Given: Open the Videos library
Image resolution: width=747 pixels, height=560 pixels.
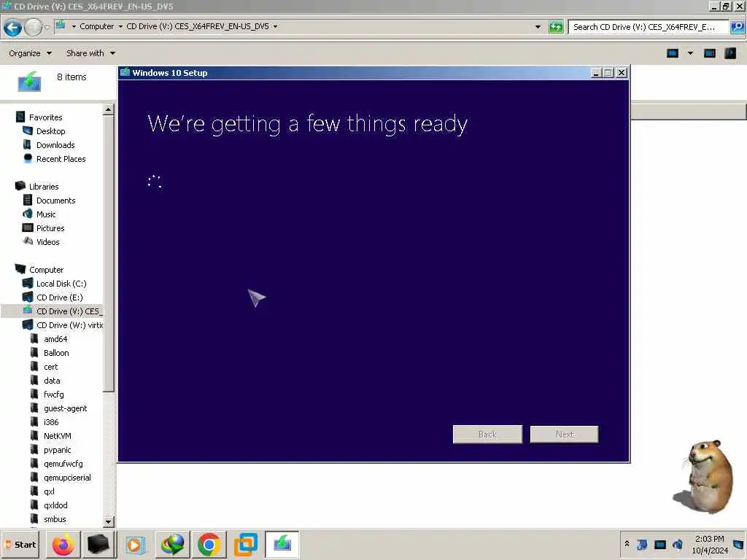Looking at the screenshot, I should 47,242.
